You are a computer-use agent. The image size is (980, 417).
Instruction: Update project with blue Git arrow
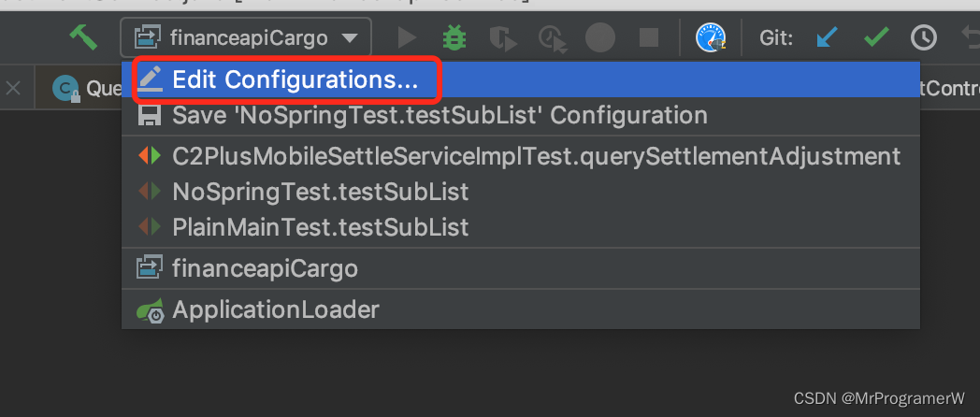click(827, 38)
